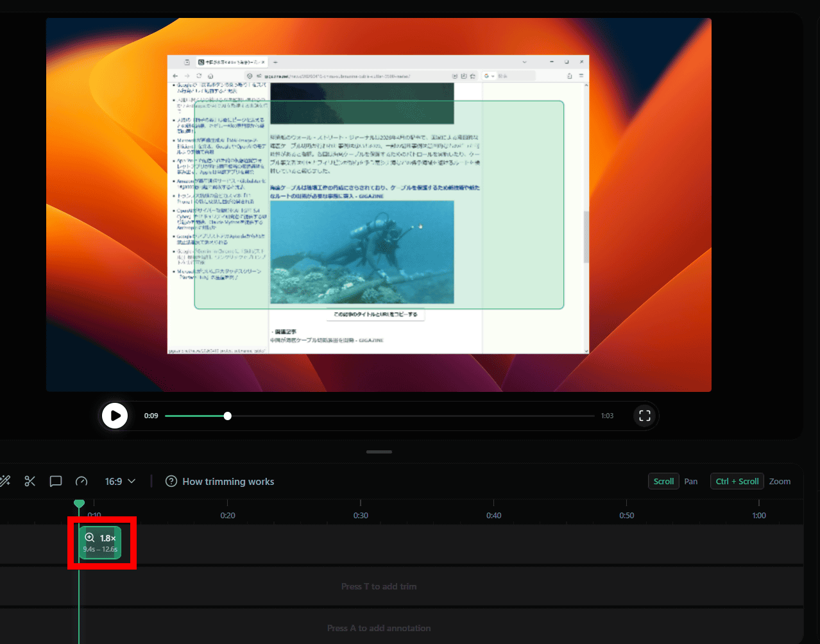Click the speedometer playback speed icon
The width and height of the screenshot is (820, 644).
[x=81, y=481]
